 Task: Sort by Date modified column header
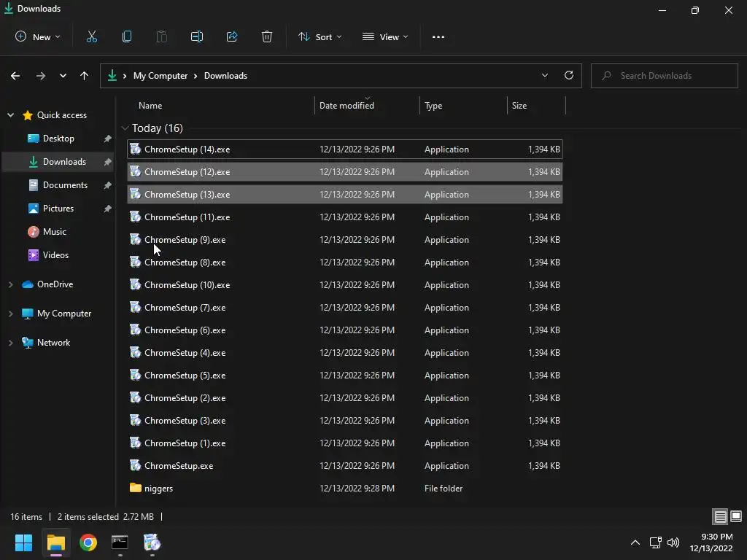tap(347, 106)
